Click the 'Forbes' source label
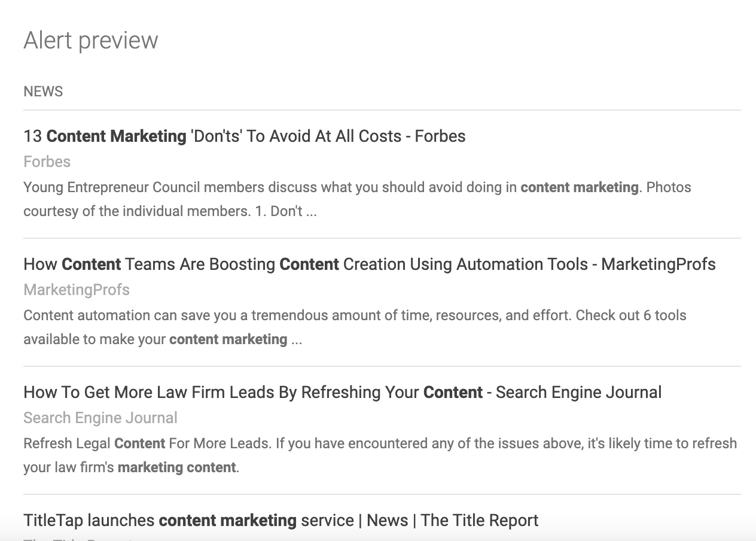The height and width of the screenshot is (541, 756). click(x=47, y=162)
